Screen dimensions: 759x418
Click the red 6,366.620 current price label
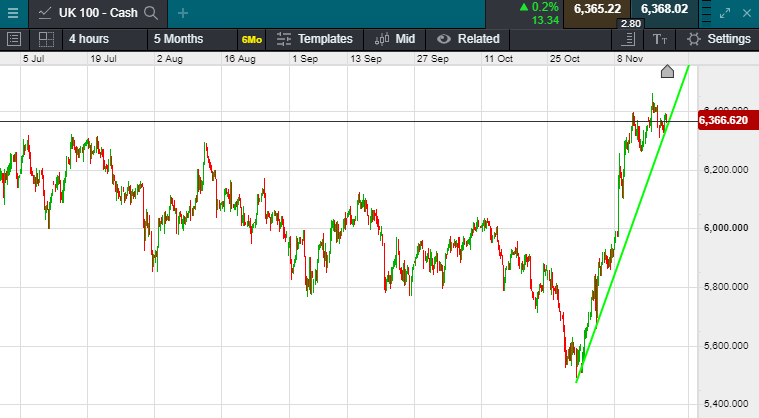pos(723,121)
